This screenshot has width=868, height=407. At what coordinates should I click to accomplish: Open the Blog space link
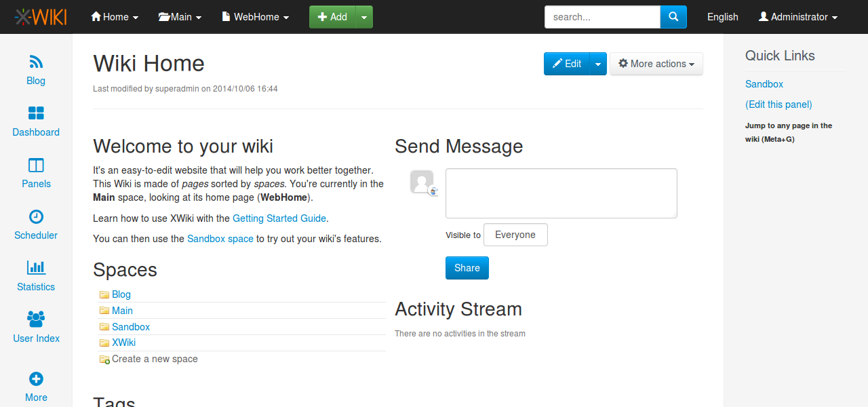click(121, 294)
